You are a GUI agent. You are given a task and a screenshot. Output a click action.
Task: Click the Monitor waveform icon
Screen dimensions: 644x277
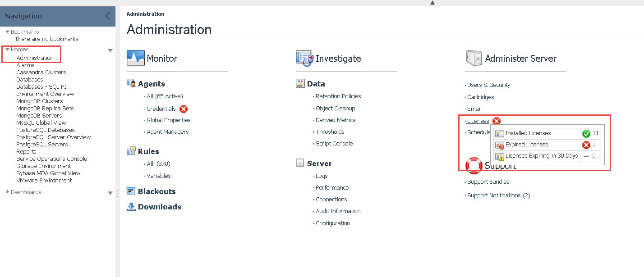tap(135, 58)
